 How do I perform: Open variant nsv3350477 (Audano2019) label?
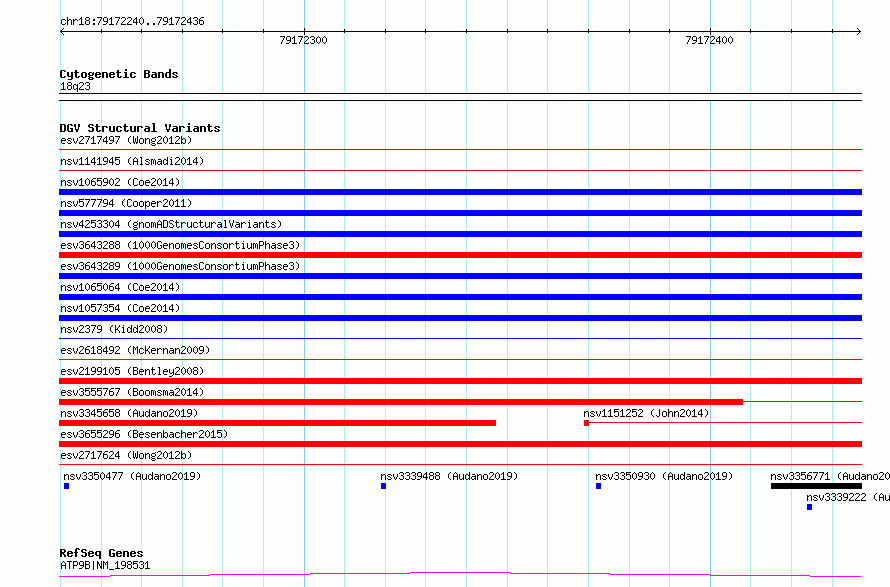(x=132, y=476)
